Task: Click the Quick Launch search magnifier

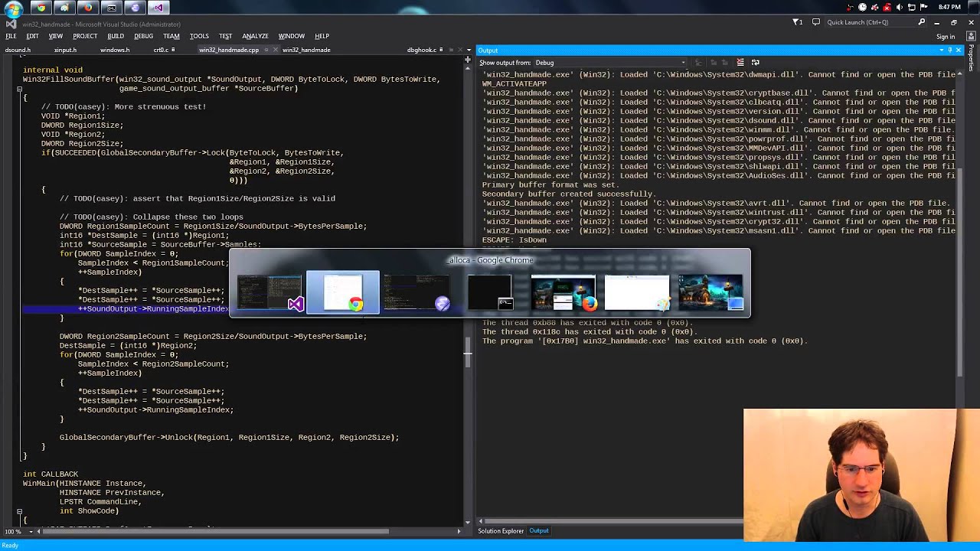Action: click(x=921, y=22)
